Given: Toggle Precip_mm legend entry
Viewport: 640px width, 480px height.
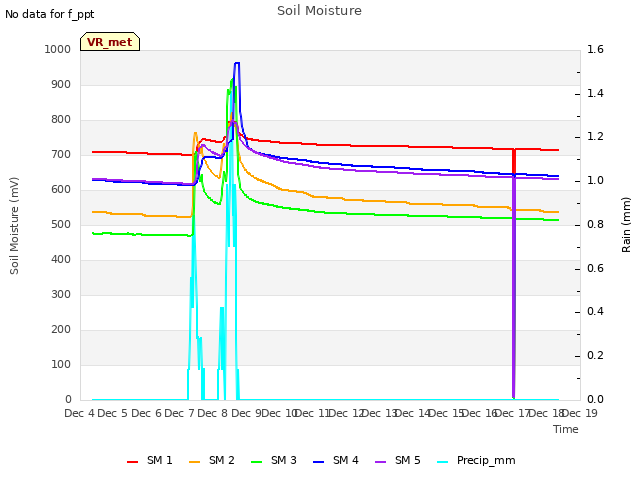Looking at the screenshot, I should pos(476,460).
